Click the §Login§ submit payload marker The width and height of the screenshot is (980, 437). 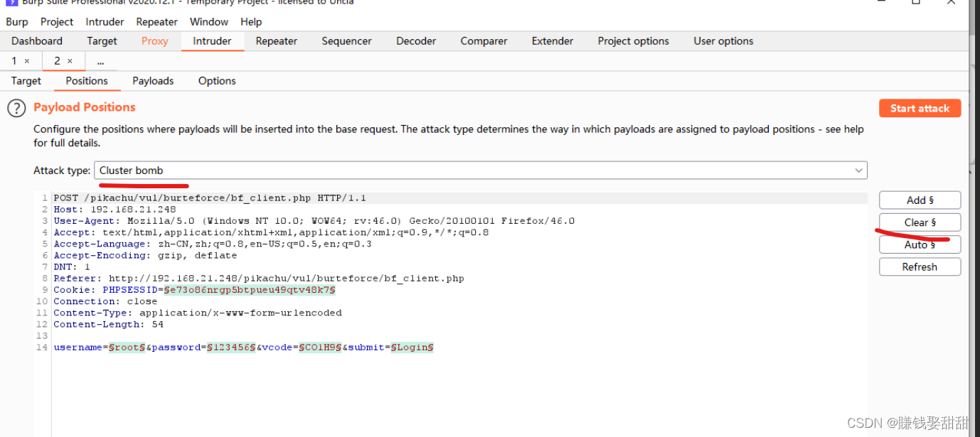pyautogui.click(x=412, y=347)
